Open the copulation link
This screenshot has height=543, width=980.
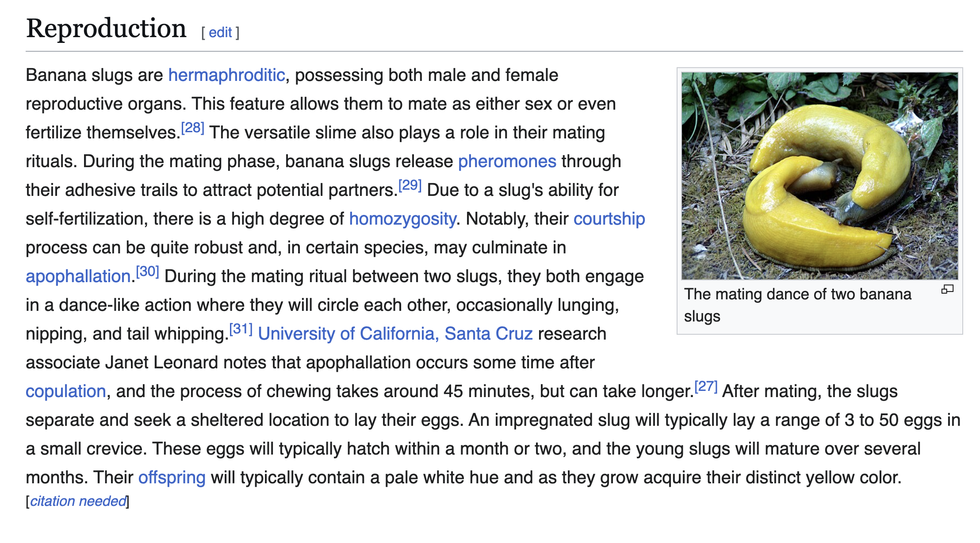66,391
